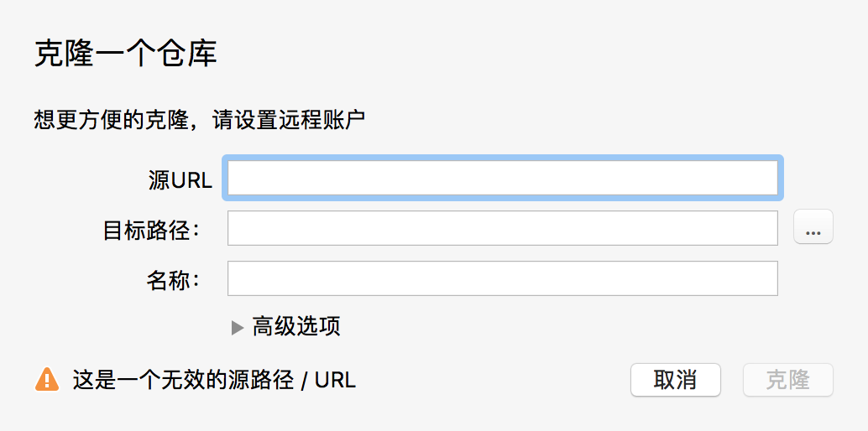Click the 目标路径 field label

151,229
